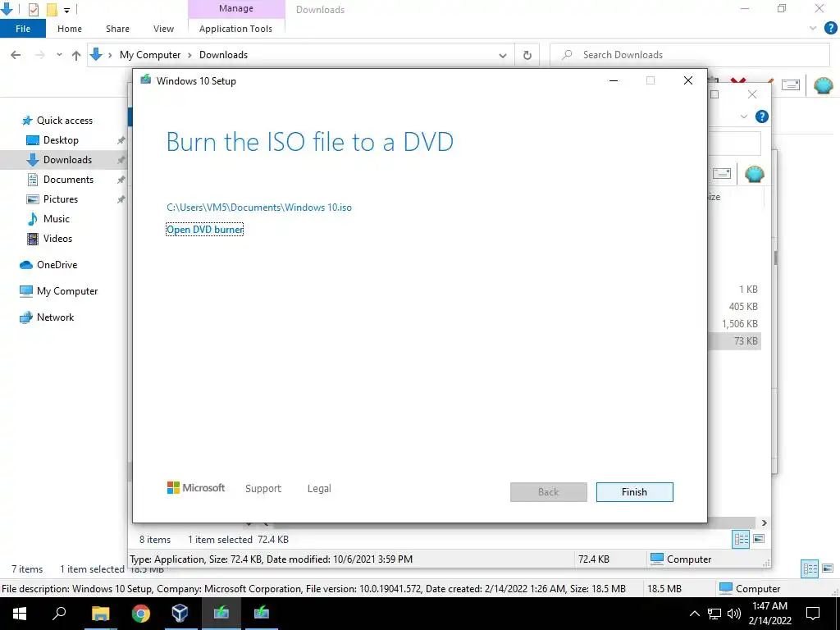Screen dimensions: 840x630
Task: Click the shell icon above the Size column
Action: point(755,174)
